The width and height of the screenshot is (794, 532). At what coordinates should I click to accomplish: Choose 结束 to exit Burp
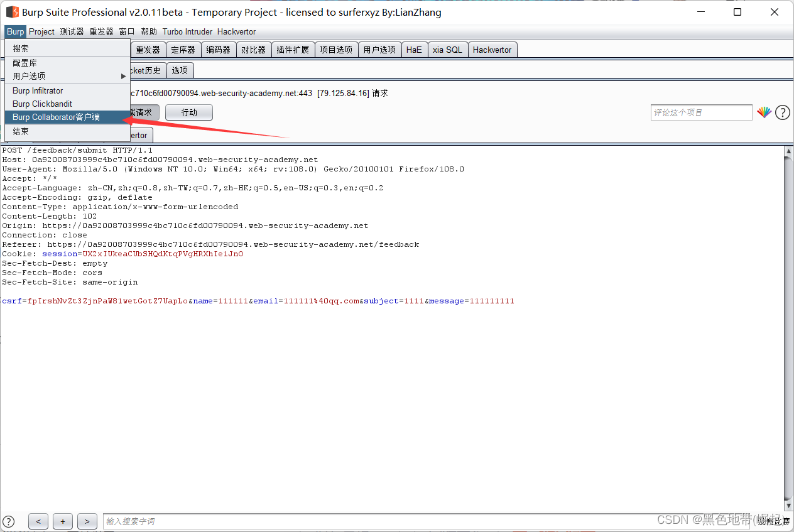point(67,131)
